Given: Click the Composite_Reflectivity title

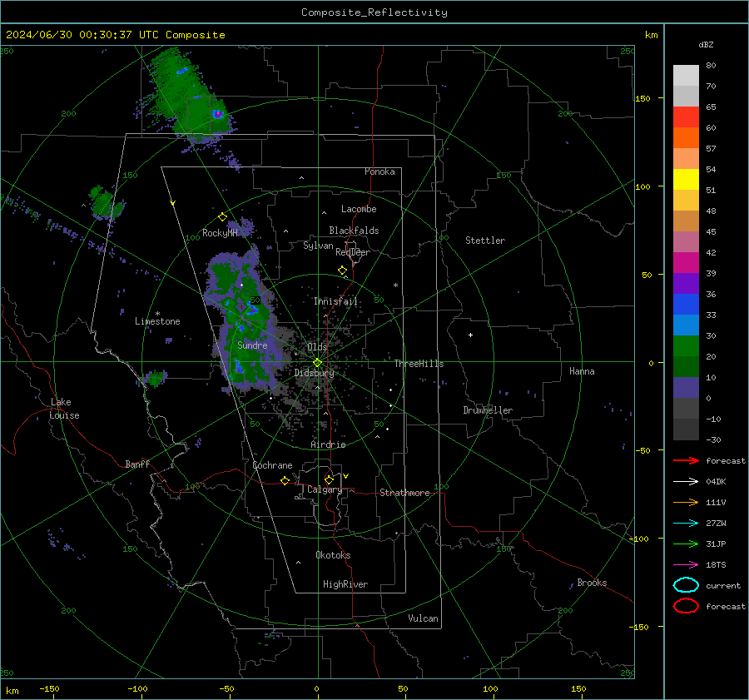Looking at the screenshot, I should (x=374, y=12).
